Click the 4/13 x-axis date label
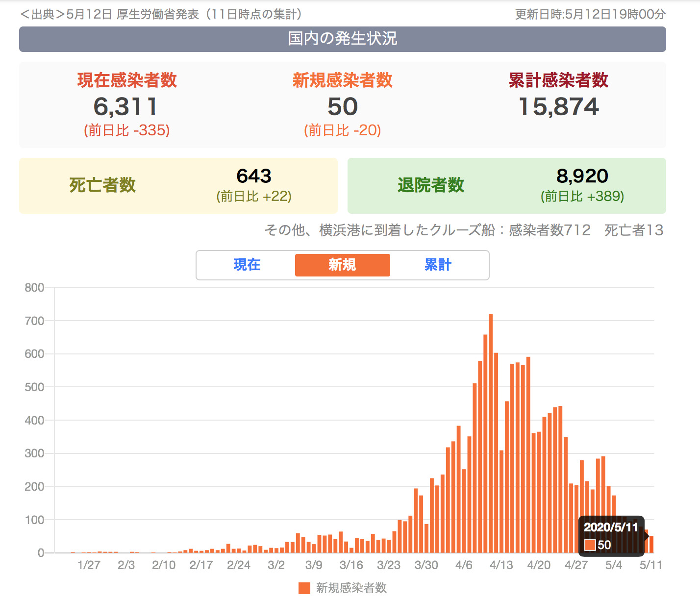The height and width of the screenshot is (601, 700). (x=501, y=565)
